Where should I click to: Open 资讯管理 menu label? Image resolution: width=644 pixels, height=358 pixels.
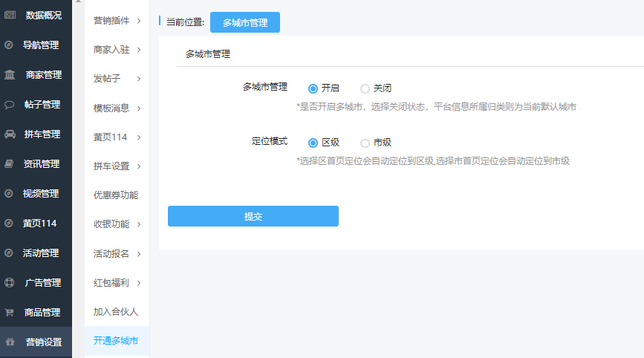(42, 164)
